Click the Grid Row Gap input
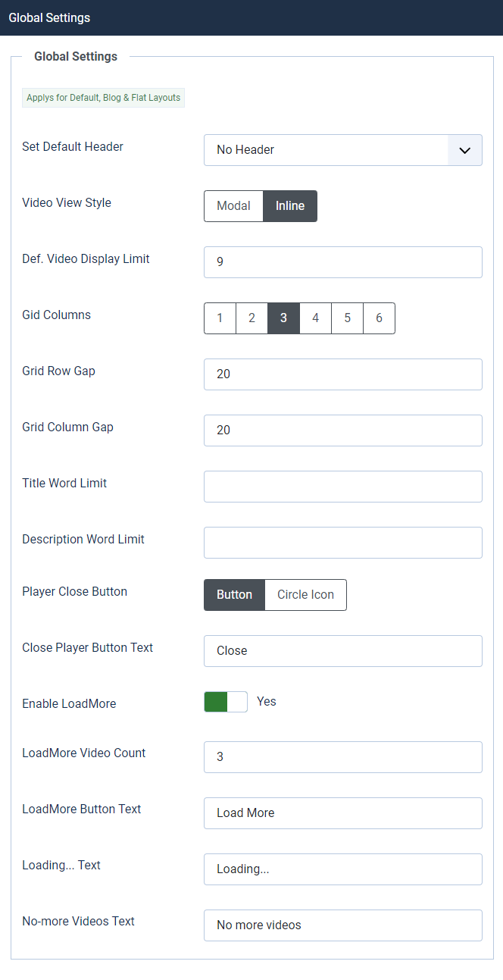The width and height of the screenshot is (503, 980). click(x=342, y=374)
